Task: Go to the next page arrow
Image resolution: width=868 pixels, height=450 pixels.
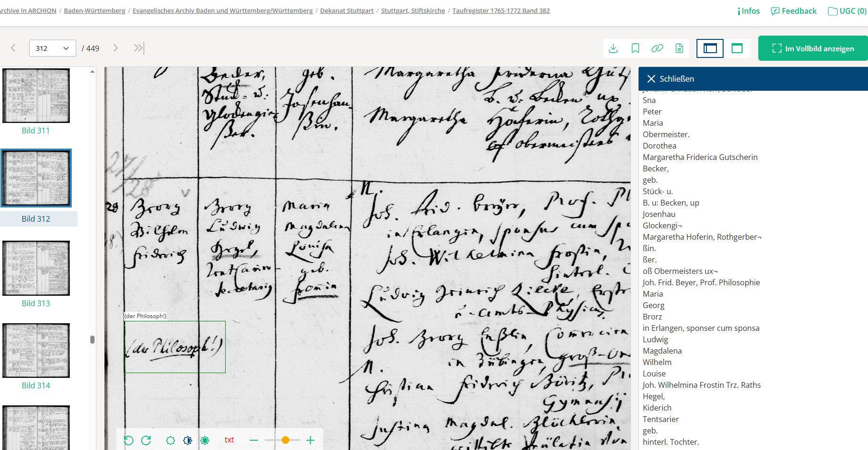Action: tap(115, 48)
